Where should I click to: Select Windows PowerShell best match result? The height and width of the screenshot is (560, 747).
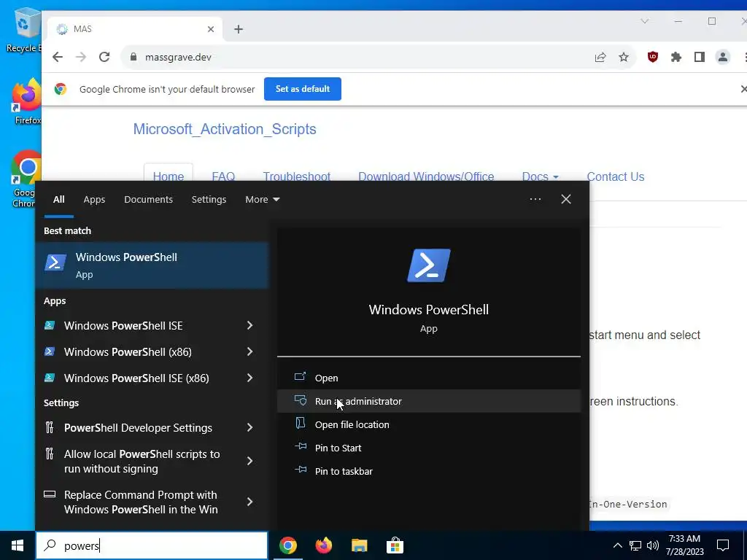(x=152, y=265)
